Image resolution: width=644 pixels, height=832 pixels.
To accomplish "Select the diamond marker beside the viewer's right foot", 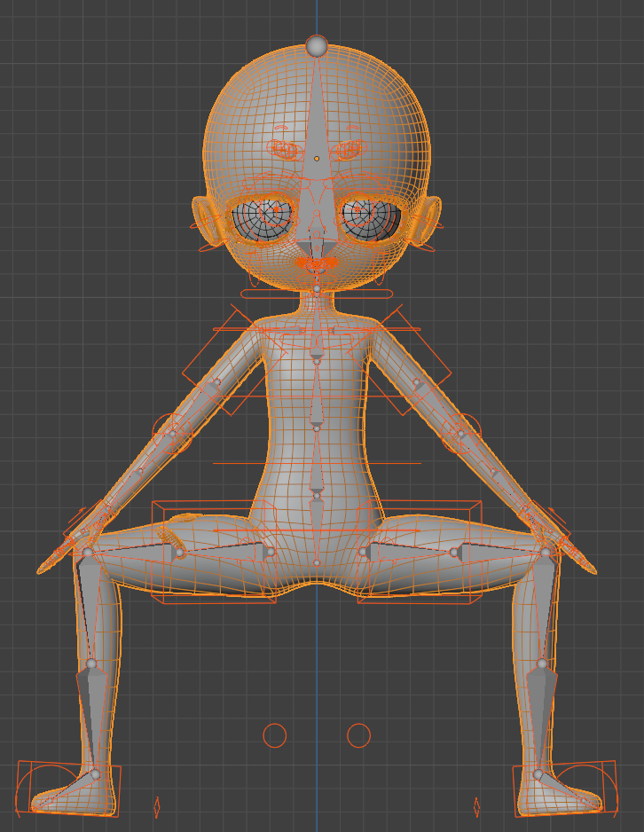I will pos(476,807).
